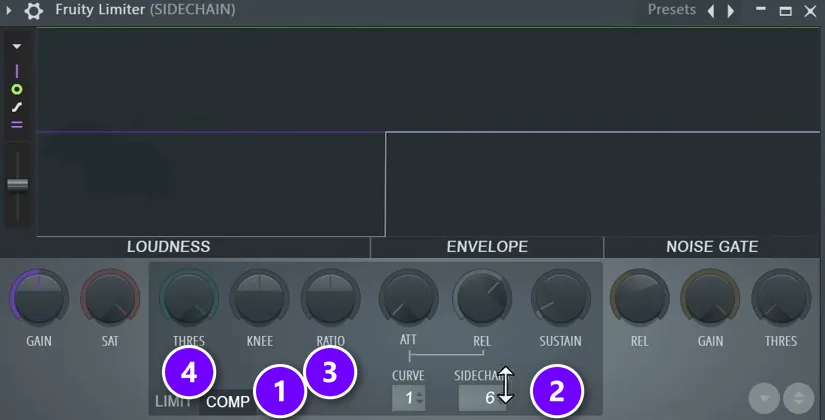
Task: Click the noise gate GAIN knob
Action: click(710, 298)
